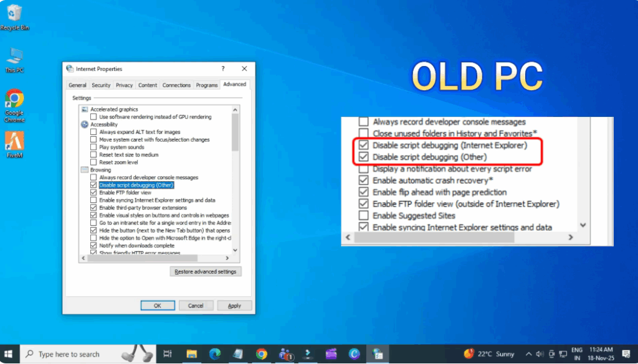Launch Microsoft Edge from the taskbar
The image size is (638, 364).
pyautogui.click(x=215, y=354)
